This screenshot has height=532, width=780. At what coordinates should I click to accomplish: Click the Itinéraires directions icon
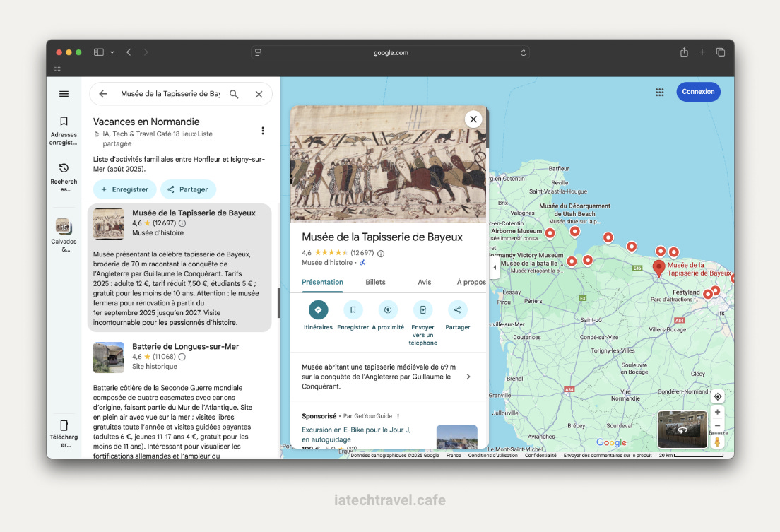coord(319,310)
